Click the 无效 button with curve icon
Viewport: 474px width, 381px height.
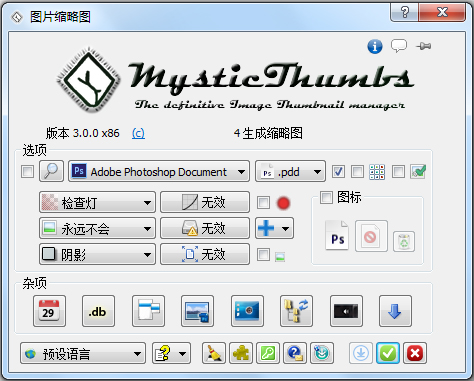click(x=205, y=202)
